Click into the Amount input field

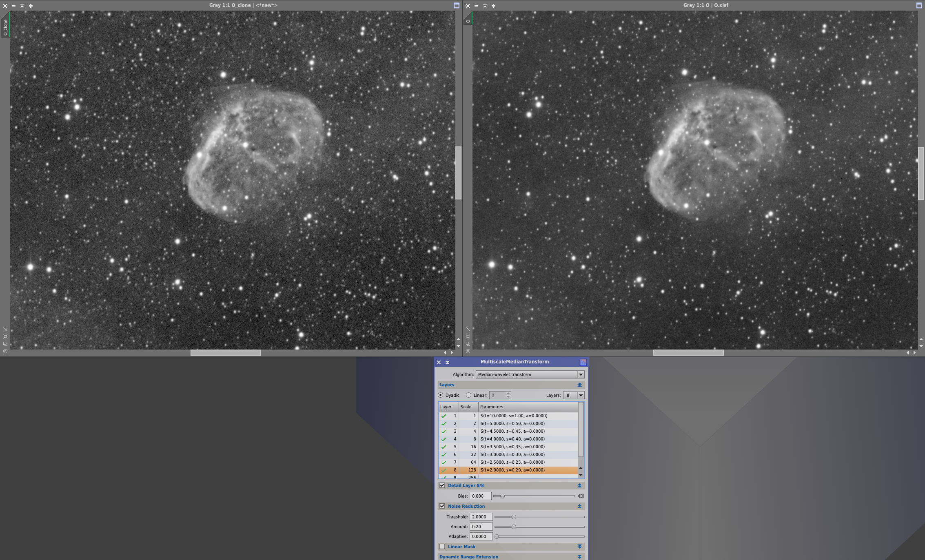point(480,527)
